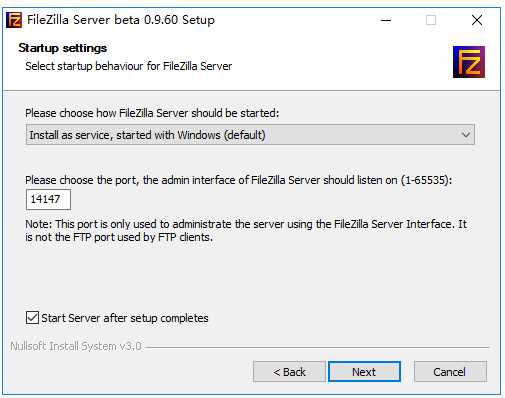Go to the previous page with Back
This screenshot has height=398, width=505.
point(289,372)
